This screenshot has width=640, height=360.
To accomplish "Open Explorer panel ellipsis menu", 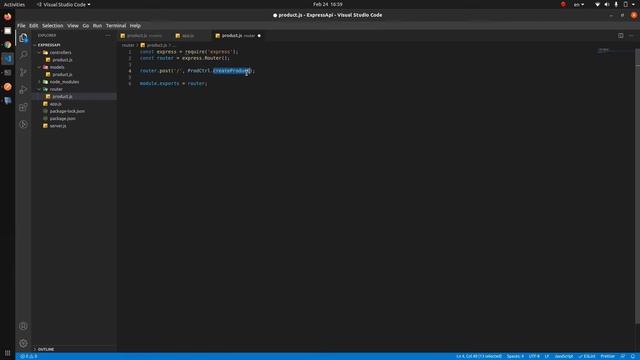I will click(x=108, y=36).
